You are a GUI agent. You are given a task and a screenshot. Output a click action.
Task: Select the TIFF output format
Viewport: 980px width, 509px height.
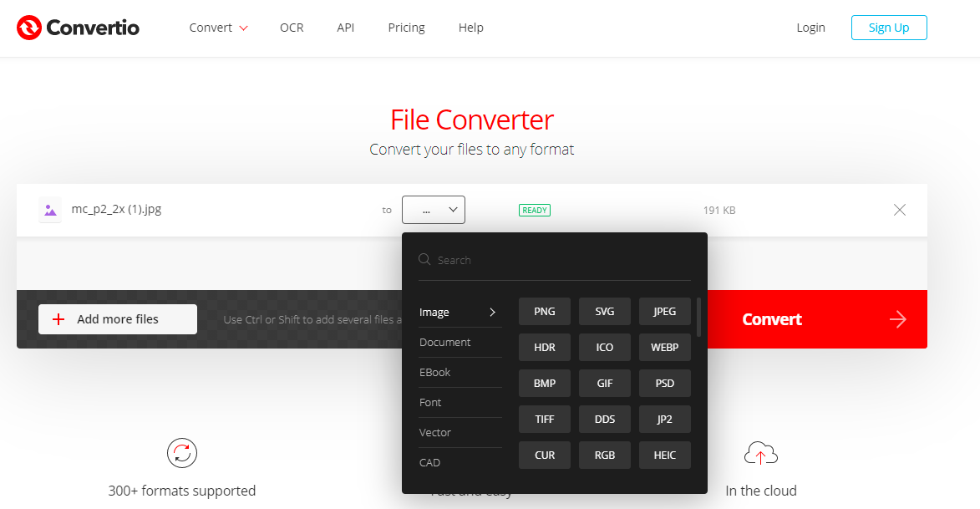pyautogui.click(x=544, y=419)
